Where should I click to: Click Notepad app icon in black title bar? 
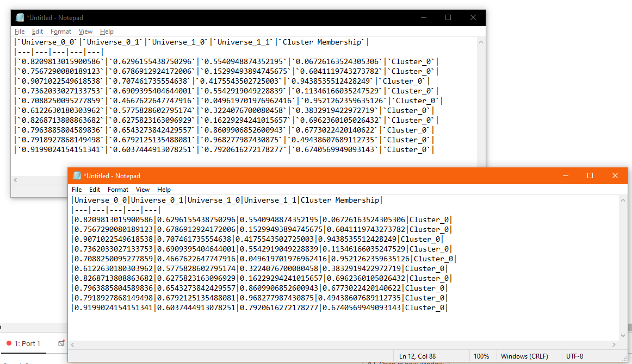point(20,17)
